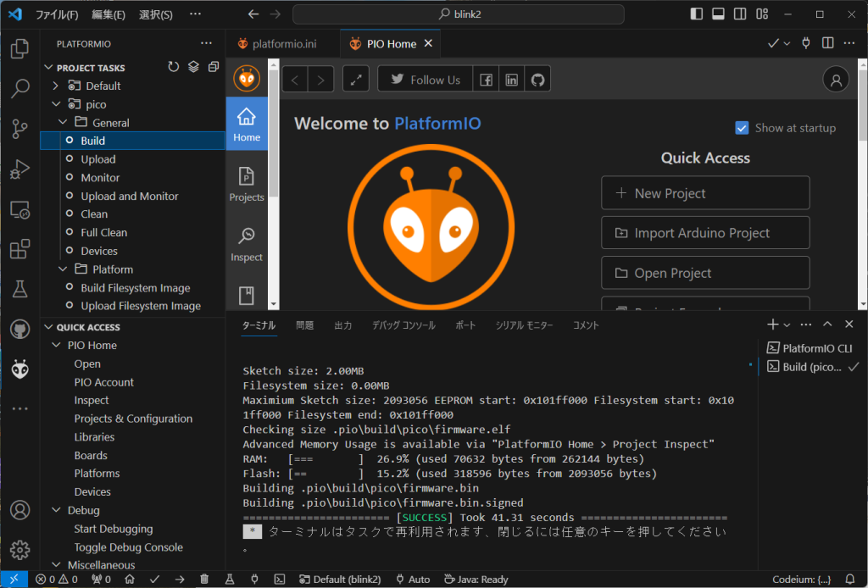Select Default (blink2) environment in status bar
The height and width of the screenshot is (588, 868).
(340, 580)
